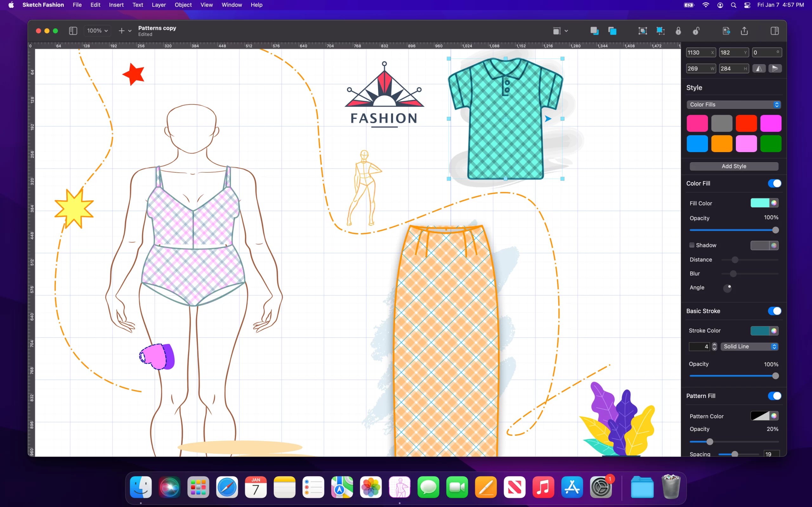Screen dimensions: 812x507
Task: Toggle the right inspector panel icon
Action: click(775, 30)
